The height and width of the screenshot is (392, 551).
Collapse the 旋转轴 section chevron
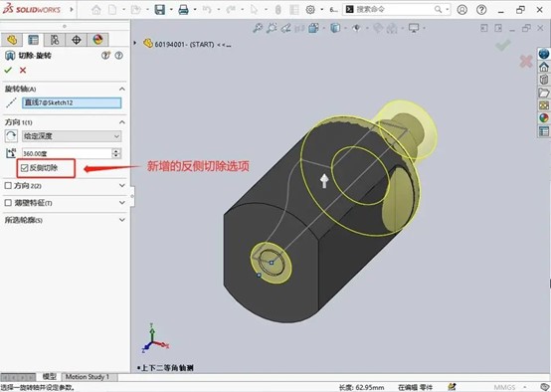tap(122, 89)
